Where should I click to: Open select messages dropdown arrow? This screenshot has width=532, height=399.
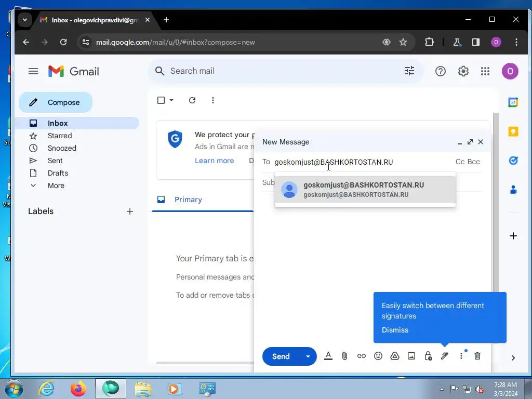pos(171,100)
